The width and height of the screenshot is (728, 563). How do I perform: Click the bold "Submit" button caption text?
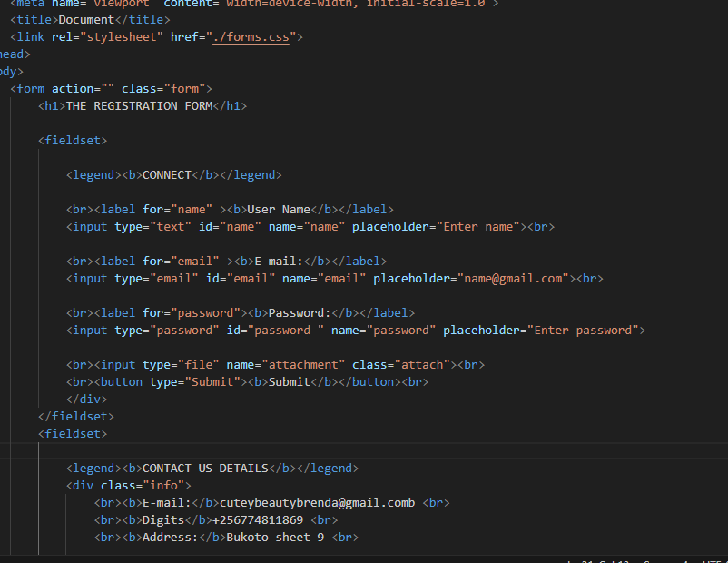point(290,381)
